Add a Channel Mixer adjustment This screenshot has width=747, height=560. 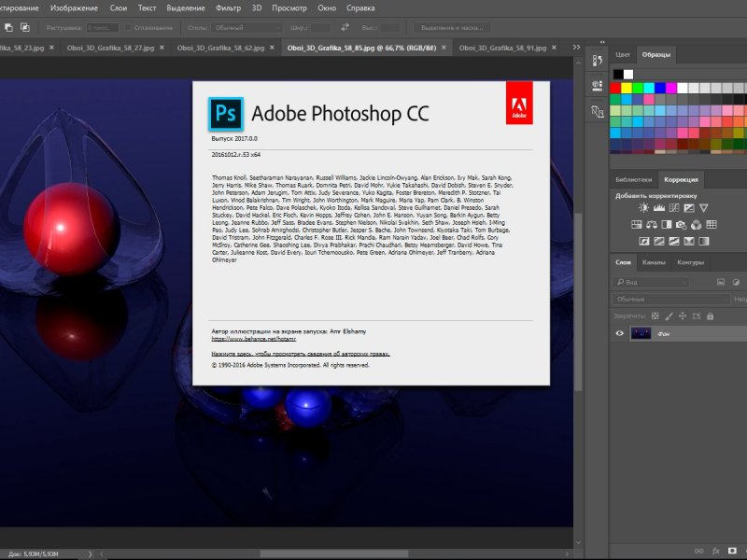click(x=697, y=225)
